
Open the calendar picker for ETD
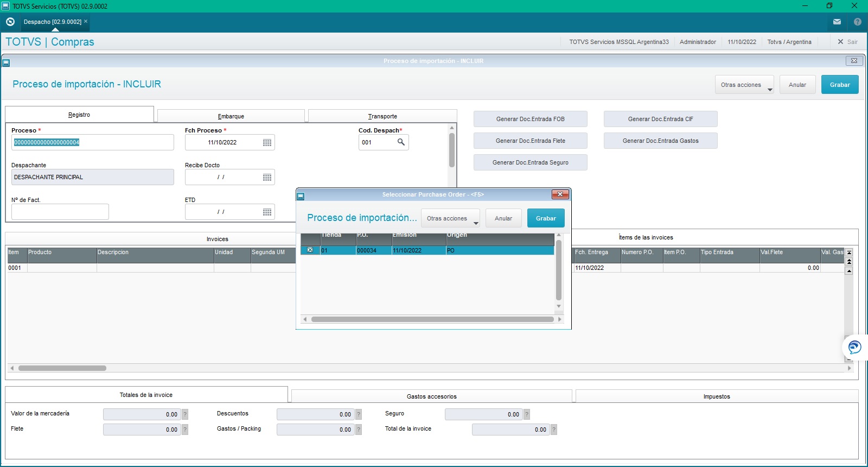(x=267, y=212)
